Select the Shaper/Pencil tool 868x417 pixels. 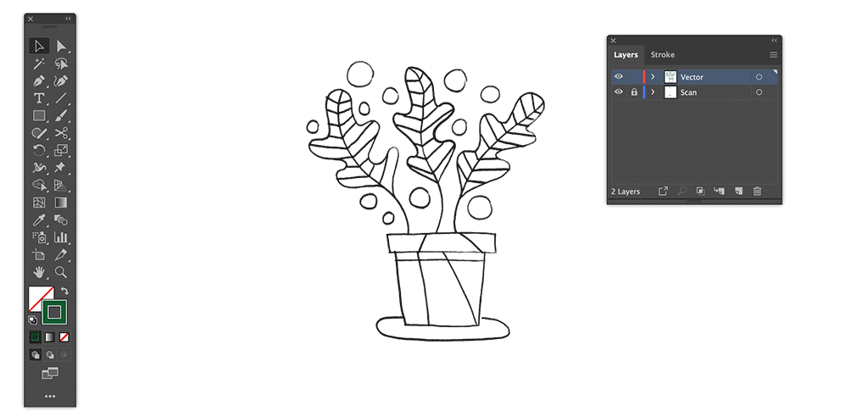pyautogui.click(x=39, y=133)
